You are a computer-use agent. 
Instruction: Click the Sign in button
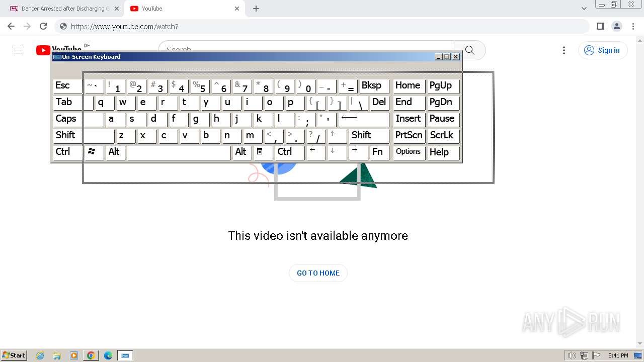603,50
